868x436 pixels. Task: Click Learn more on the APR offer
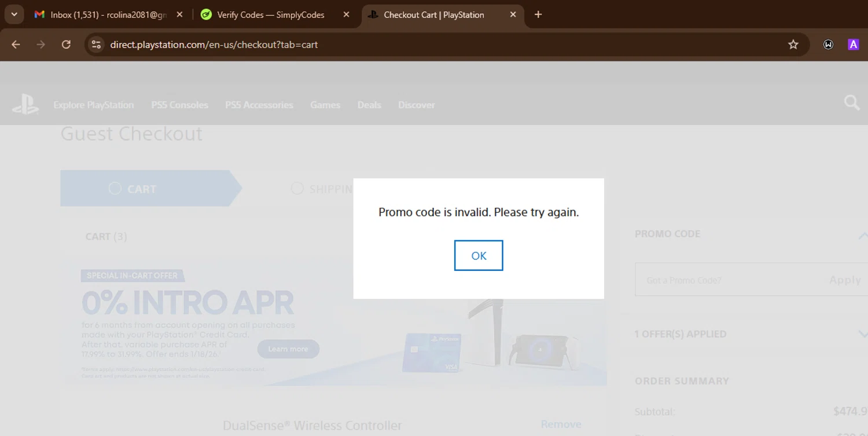pos(288,349)
